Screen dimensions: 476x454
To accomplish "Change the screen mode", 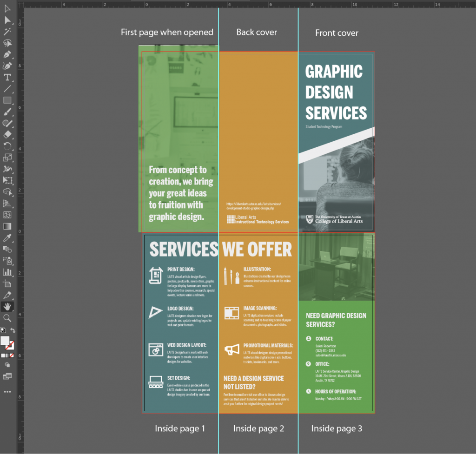I will click(x=7, y=376).
